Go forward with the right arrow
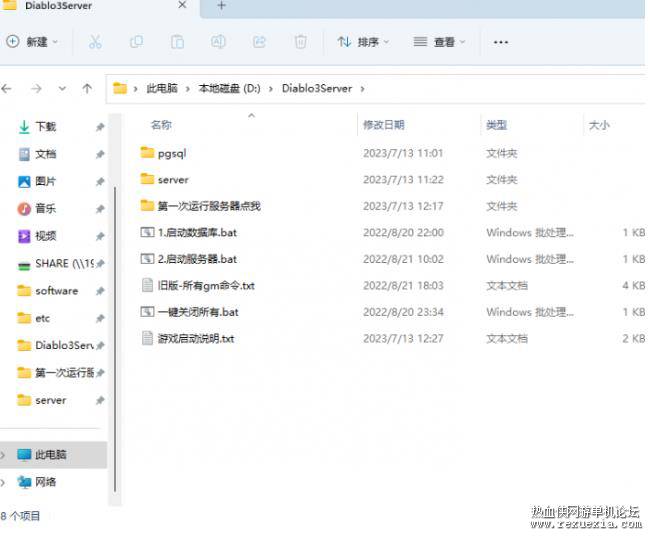 (36, 88)
